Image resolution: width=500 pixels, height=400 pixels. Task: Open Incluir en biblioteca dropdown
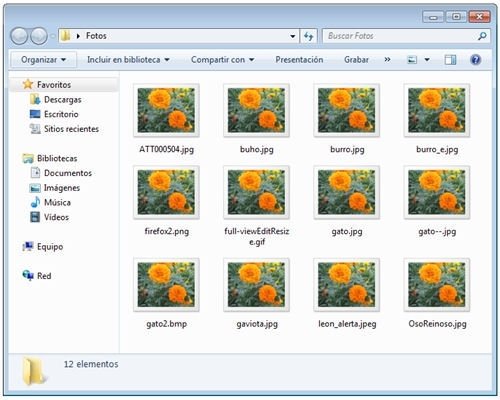[128, 60]
